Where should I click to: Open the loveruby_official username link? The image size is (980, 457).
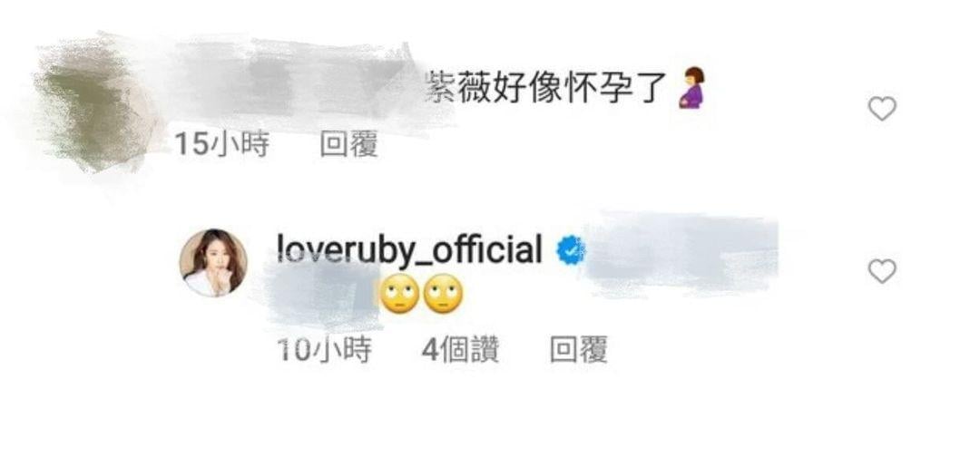(409, 251)
